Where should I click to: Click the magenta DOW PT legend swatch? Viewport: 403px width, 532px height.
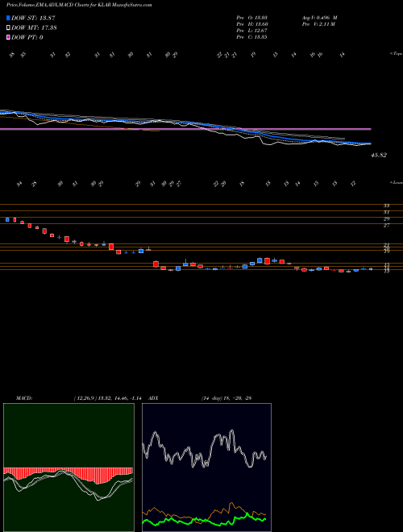pyautogui.click(x=8, y=37)
